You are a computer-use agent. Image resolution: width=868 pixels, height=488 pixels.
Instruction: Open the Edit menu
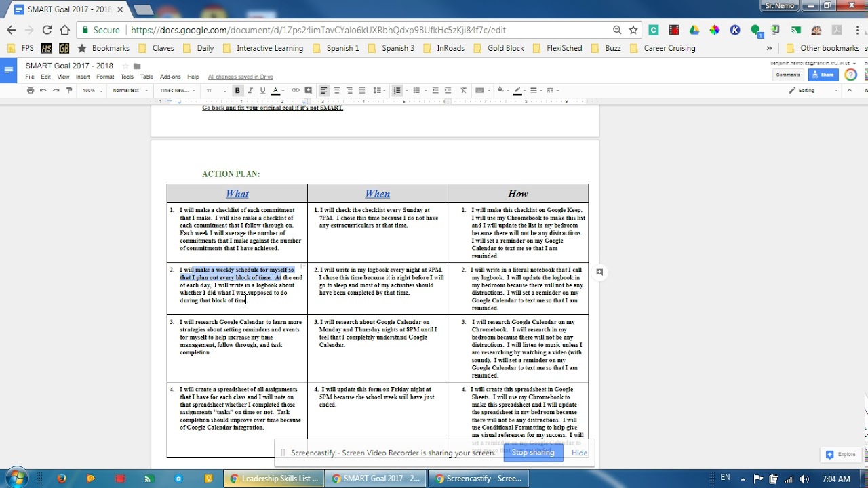point(45,77)
